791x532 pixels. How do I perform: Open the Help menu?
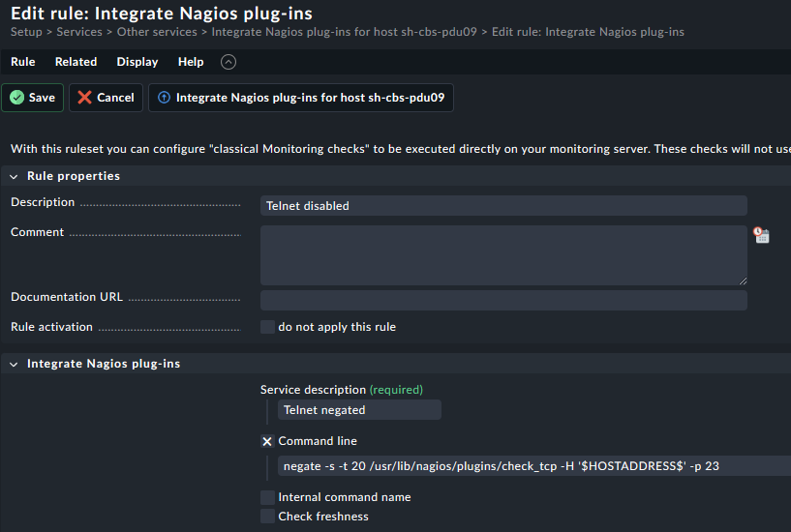(191, 62)
